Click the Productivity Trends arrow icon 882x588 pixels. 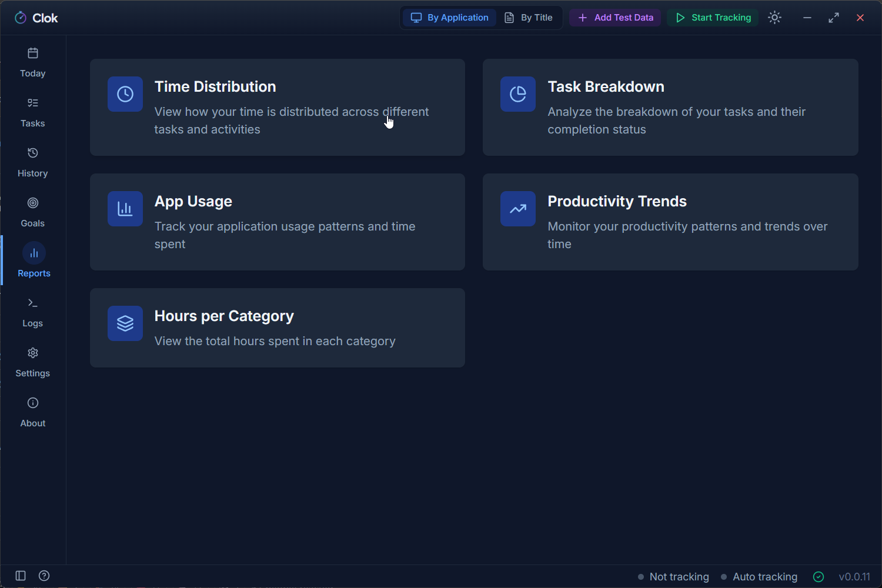coord(518,209)
